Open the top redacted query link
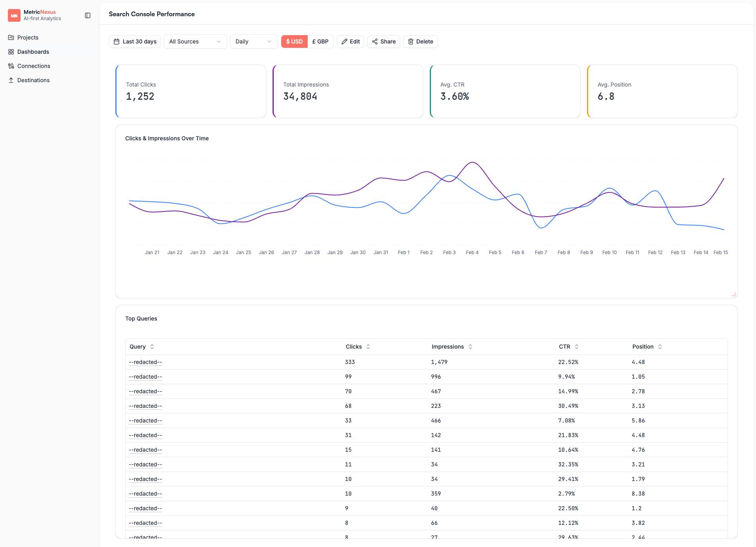756x547 pixels. 145,362
